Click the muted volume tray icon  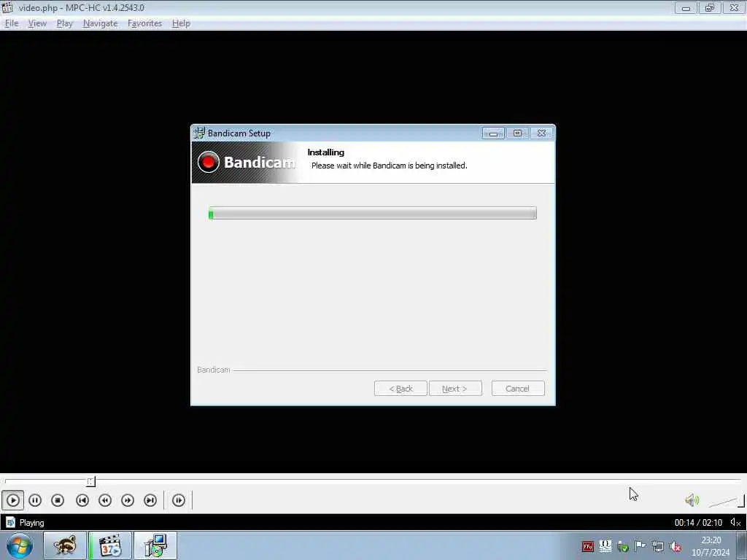tap(676, 547)
